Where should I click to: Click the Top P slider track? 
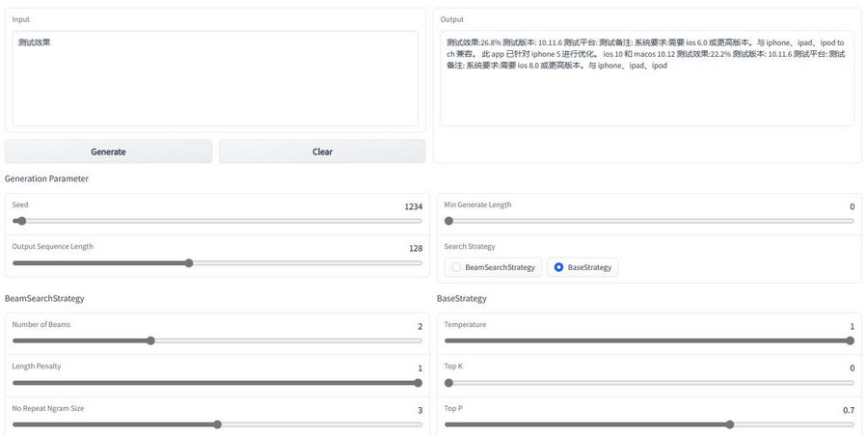pos(649,424)
